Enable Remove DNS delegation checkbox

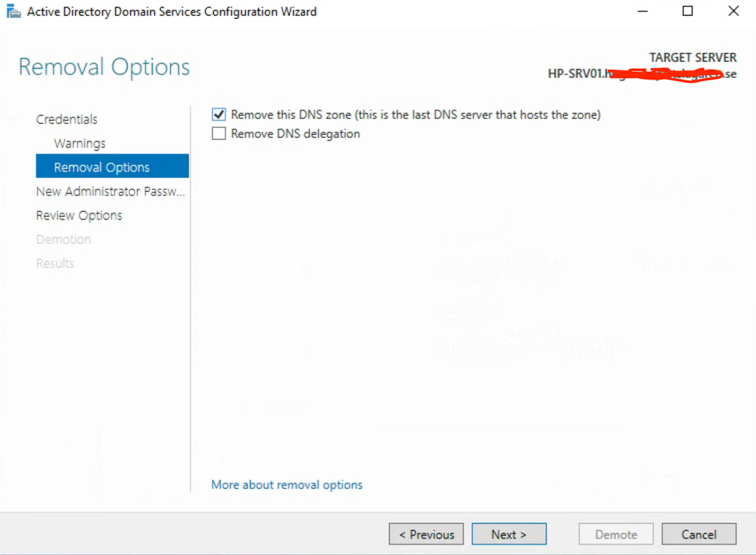(x=219, y=133)
